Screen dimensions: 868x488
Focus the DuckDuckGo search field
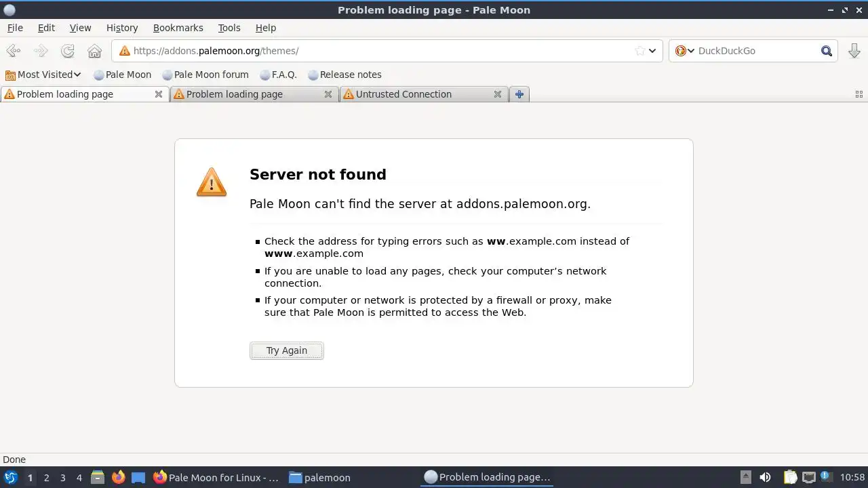pyautogui.click(x=756, y=51)
